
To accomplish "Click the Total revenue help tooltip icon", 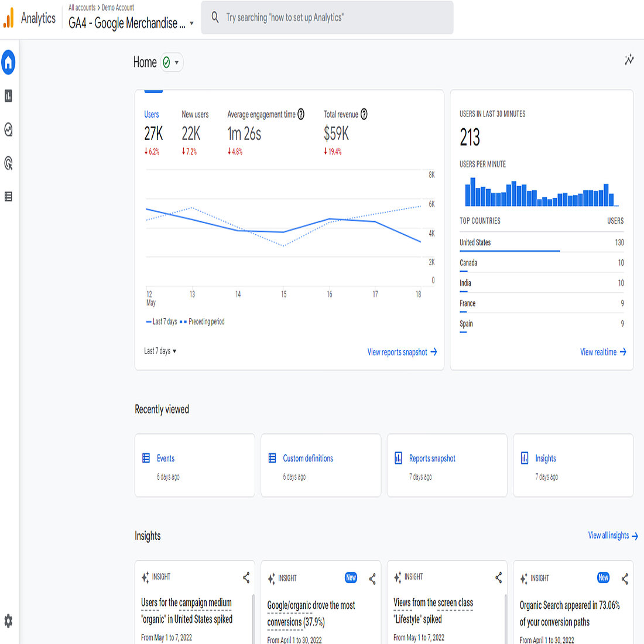I will click(x=364, y=114).
